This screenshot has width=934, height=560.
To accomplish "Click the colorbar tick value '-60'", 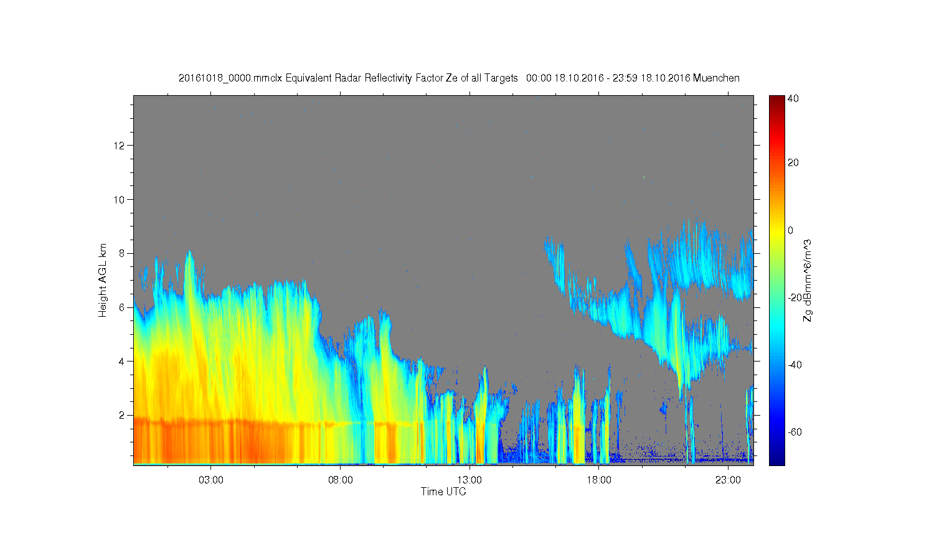I will tap(795, 432).
